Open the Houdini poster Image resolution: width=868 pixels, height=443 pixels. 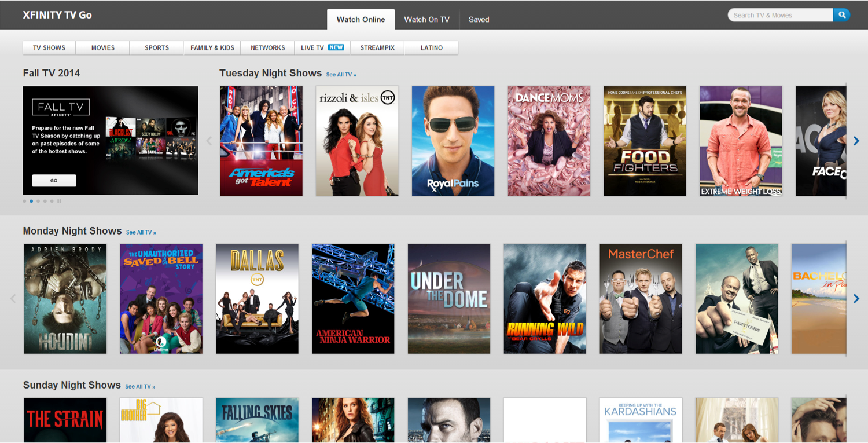65,298
